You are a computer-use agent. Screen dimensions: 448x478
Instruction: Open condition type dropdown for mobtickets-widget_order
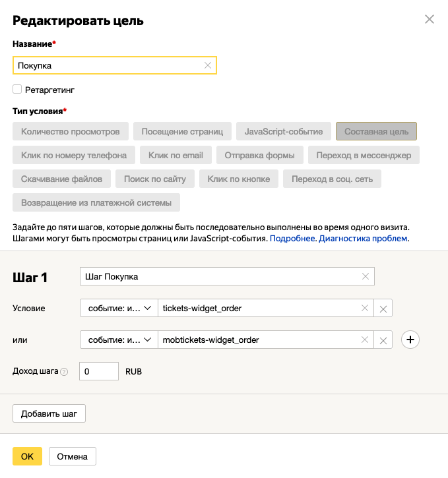coord(119,340)
